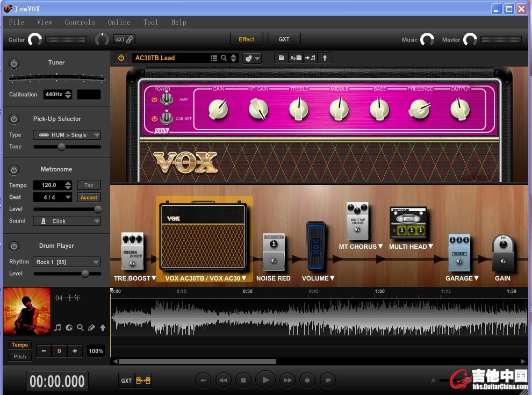Click the save program floppy icon
Viewport: 532px width, 395px height.
coord(281,58)
